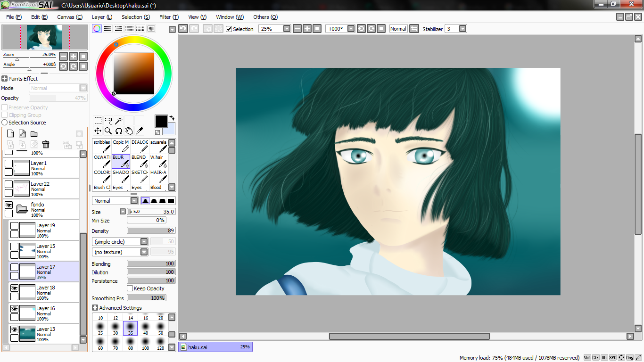Image resolution: width=644 pixels, height=362 pixels.
Task: Toggle the Keep Opacity checkbox
Action: click(x=130, y=288)
